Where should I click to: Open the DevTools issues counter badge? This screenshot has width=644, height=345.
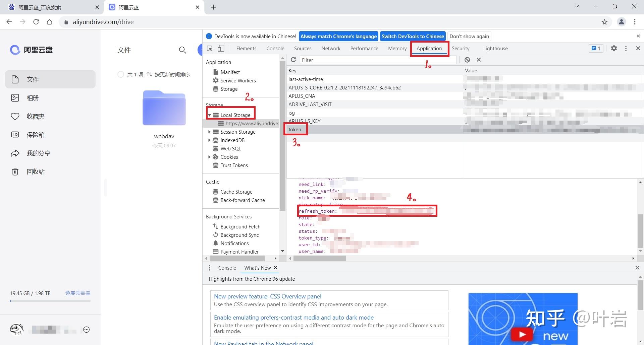[596, 48]
